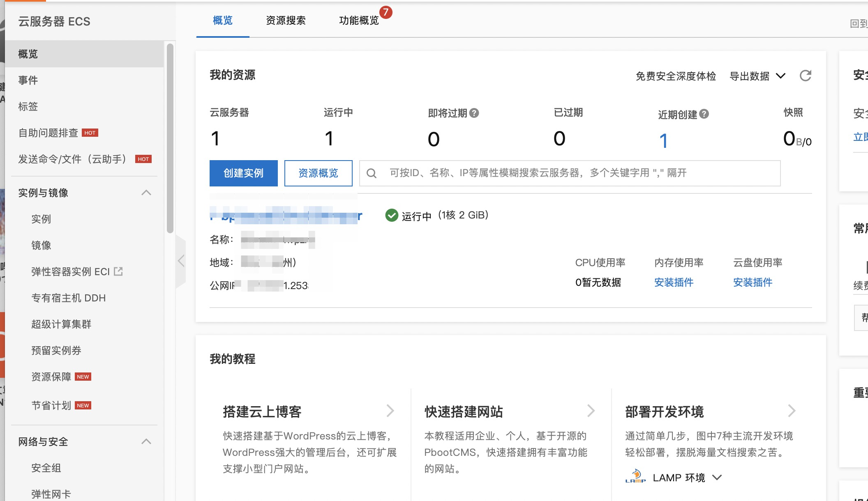Select 概览 in the sidebar
This screenshot has height=501, width=868.
pos(84,54)
